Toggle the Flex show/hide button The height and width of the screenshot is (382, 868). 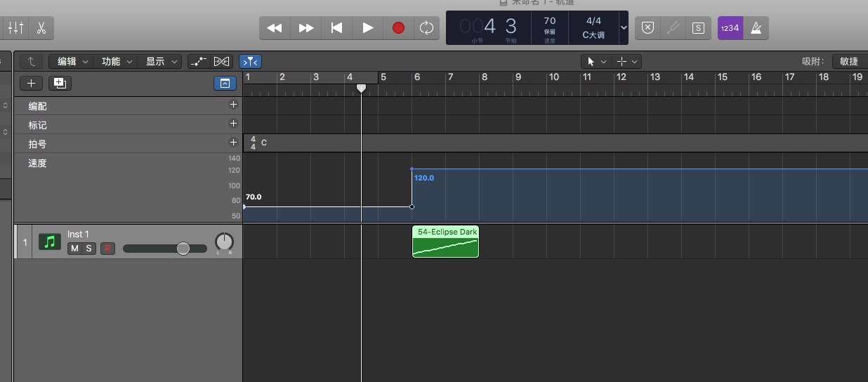(x=221, y=61)
